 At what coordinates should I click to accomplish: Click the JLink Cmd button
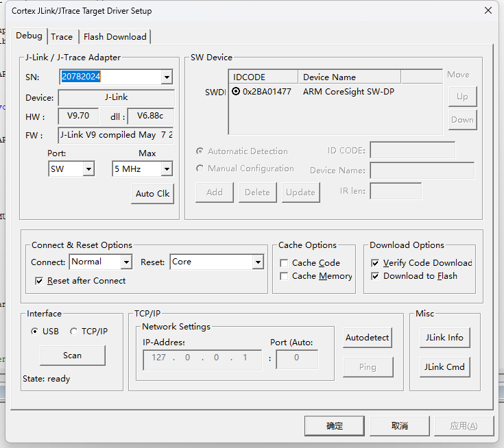coord(445,367)
